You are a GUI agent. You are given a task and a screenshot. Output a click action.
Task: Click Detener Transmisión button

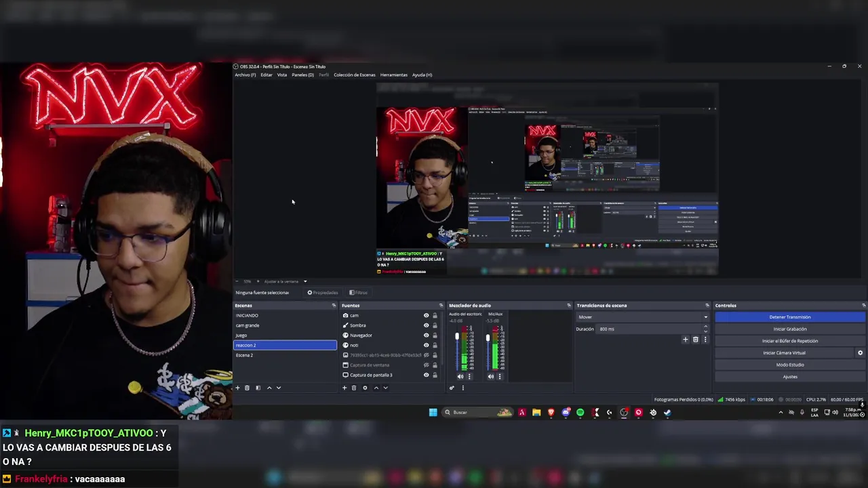[790, 317]
